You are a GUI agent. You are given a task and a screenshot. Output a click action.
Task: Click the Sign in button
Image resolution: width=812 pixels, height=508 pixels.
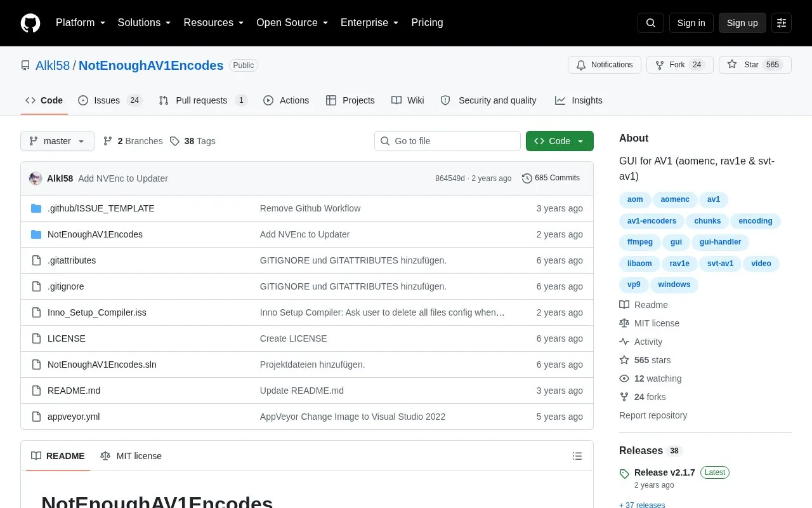click(x=691, y=23)
